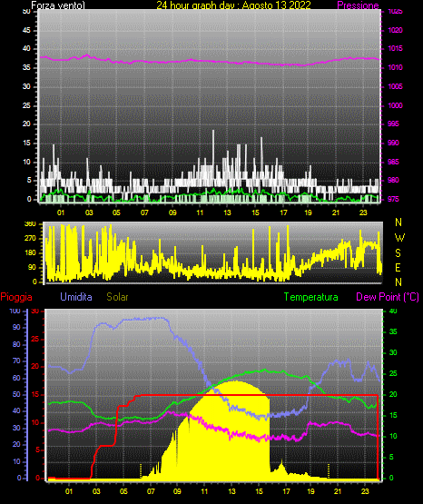Click the red rain line plateau at 15
The height and width of the screenshot is (504, 423).
(x=257, y=395)
